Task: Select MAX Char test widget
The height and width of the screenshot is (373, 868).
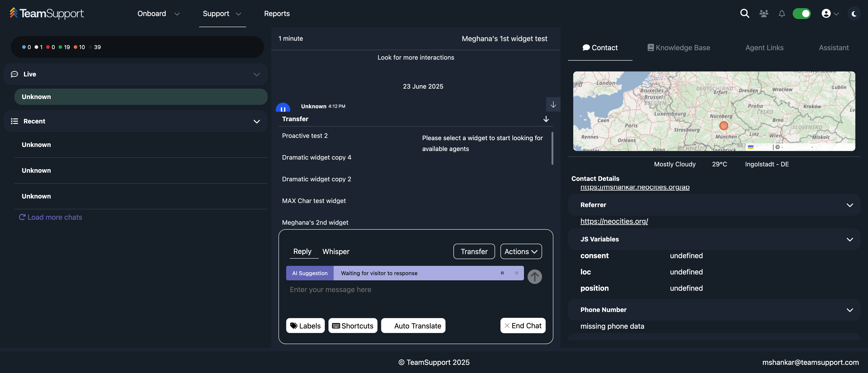Action: coord(314,201)
